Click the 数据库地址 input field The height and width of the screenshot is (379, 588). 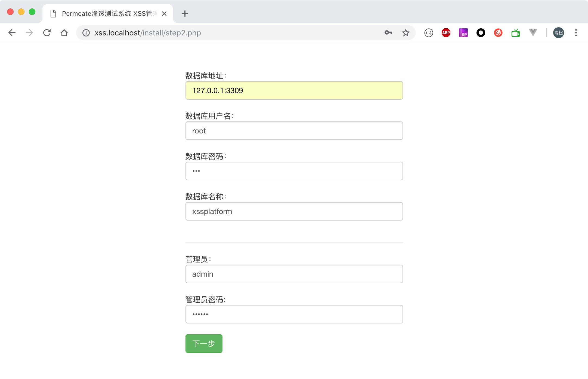294,90
